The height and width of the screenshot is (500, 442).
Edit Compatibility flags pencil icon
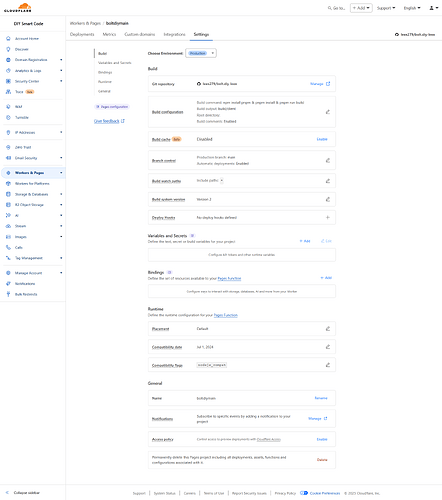[328, 365]
